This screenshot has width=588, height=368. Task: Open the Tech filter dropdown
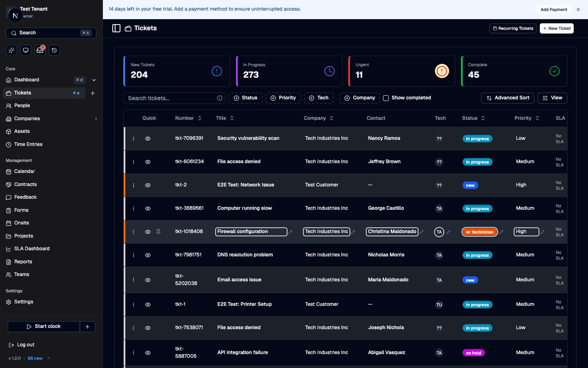coord(318,98)
